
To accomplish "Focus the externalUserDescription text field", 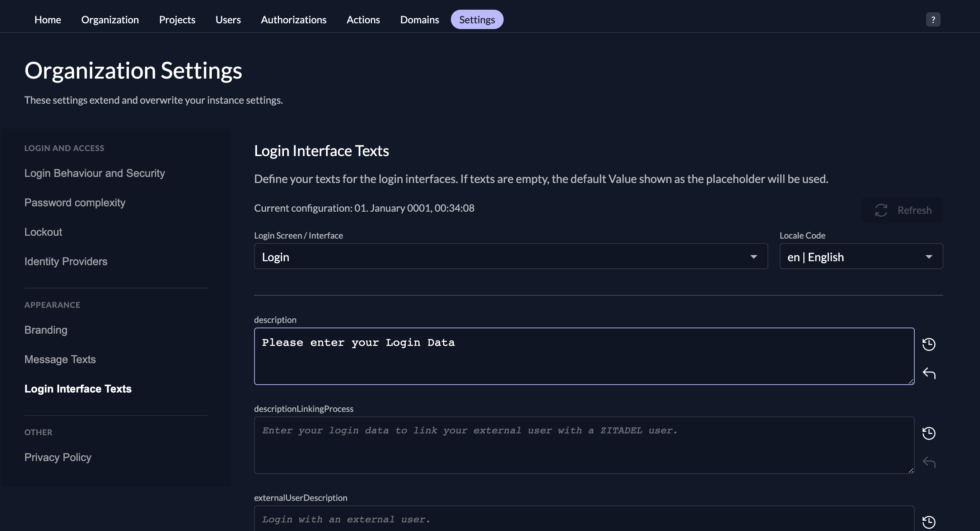I will coord(584,519).
